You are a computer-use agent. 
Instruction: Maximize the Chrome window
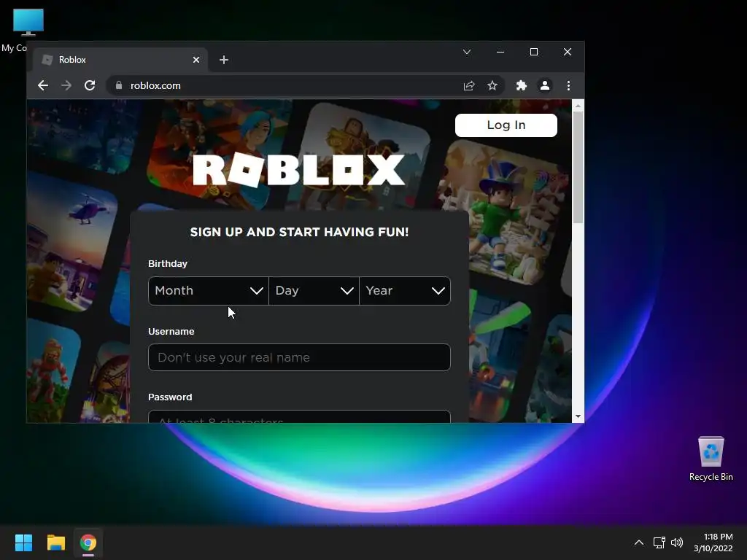(x=534, y=52)
